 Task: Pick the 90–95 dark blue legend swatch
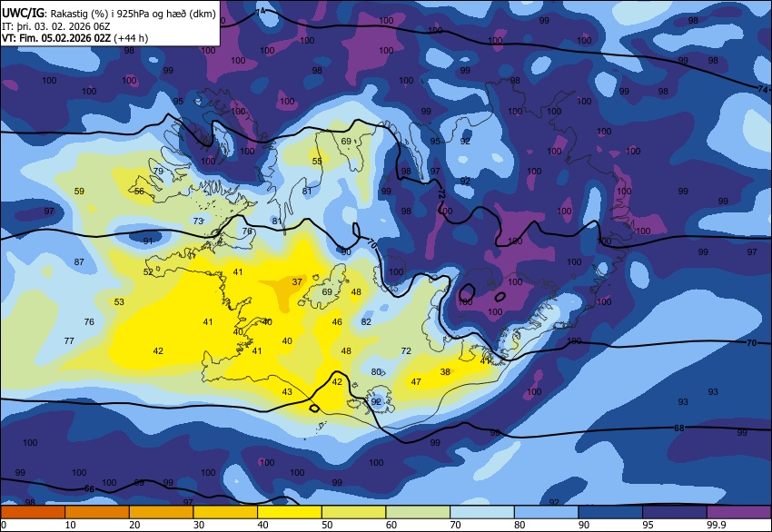[x=610, y=512]
